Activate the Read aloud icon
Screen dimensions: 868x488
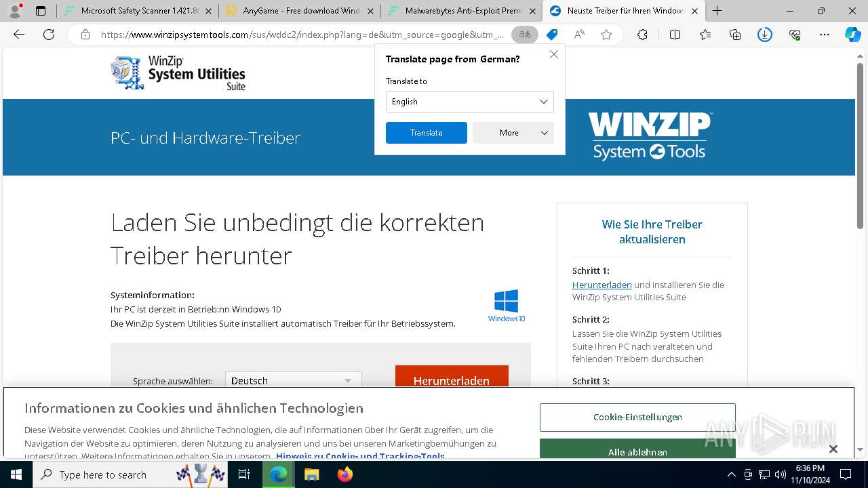[579, 35]
